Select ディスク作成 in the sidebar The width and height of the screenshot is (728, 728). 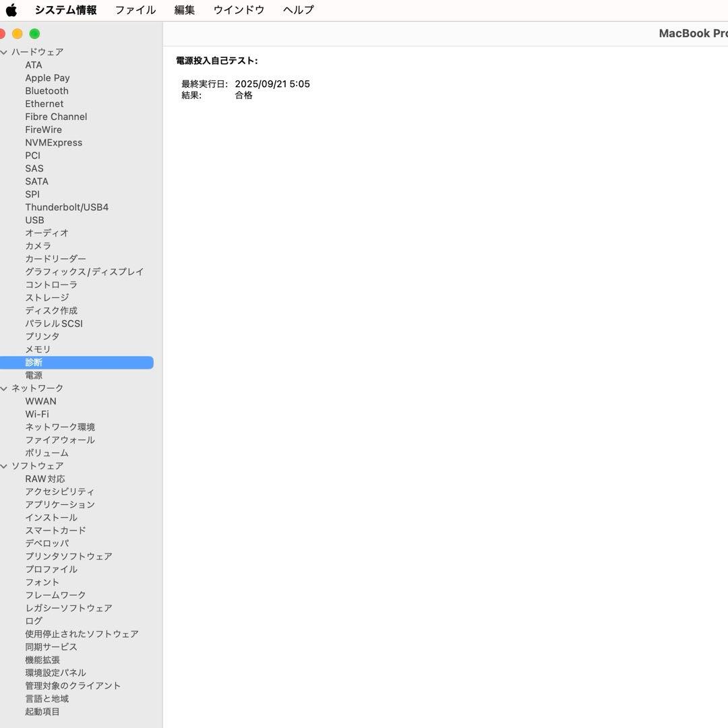(x=51, y=311)
